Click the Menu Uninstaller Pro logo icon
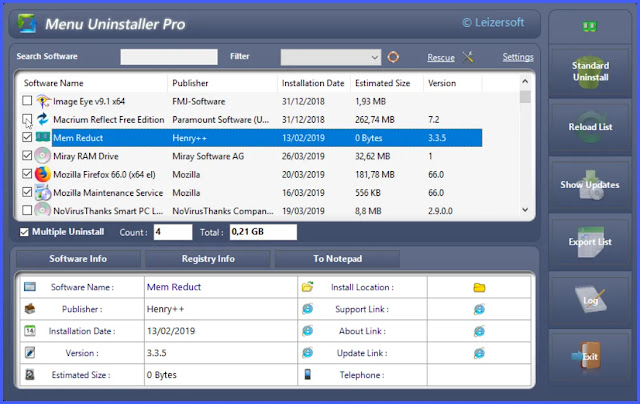 click(x=27, y=23)
